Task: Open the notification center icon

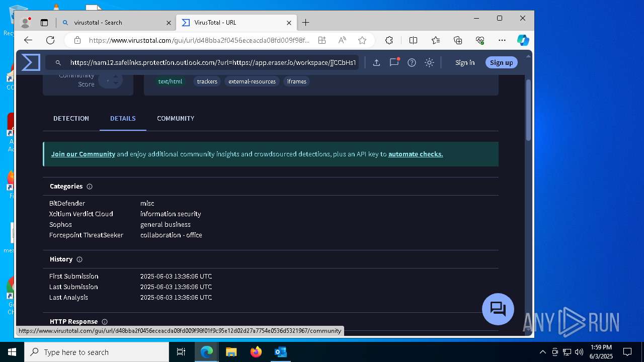Action: pos(627,352)
